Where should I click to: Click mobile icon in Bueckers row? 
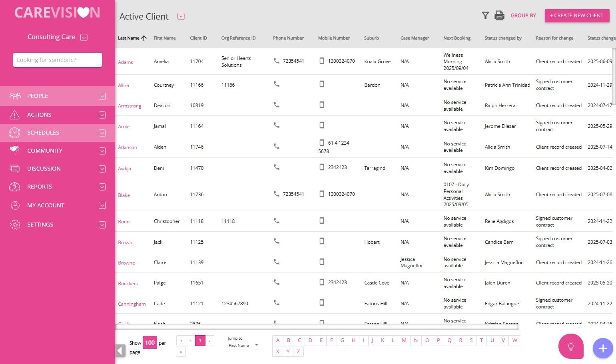pyautogui.click(x=322, y=282)
